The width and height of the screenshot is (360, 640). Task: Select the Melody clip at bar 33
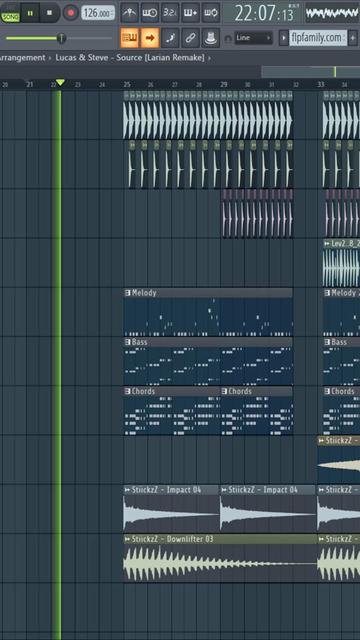[x=342, y=312]
